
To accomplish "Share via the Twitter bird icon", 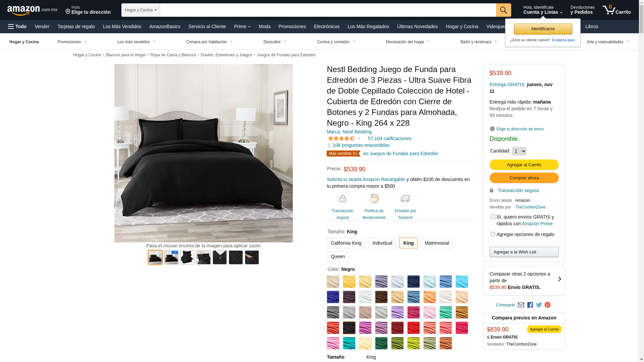I will pyautogui.click(x=539, y=305).
